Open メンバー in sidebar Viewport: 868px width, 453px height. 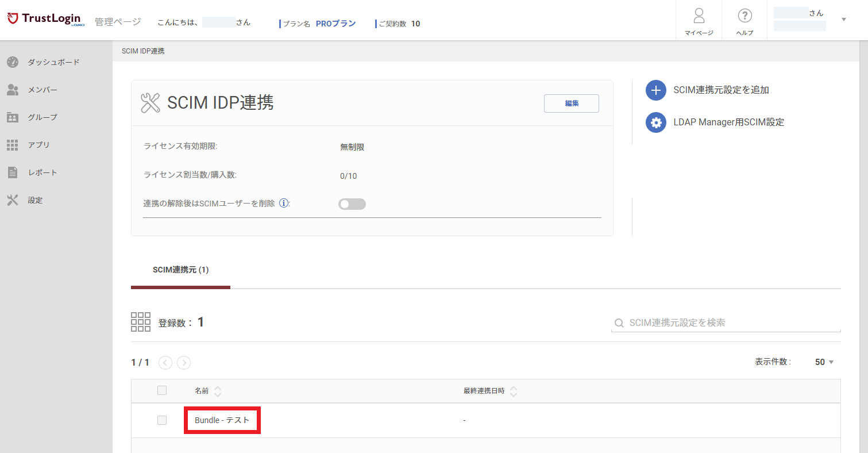pyautogui.click(x=43, y=90)
